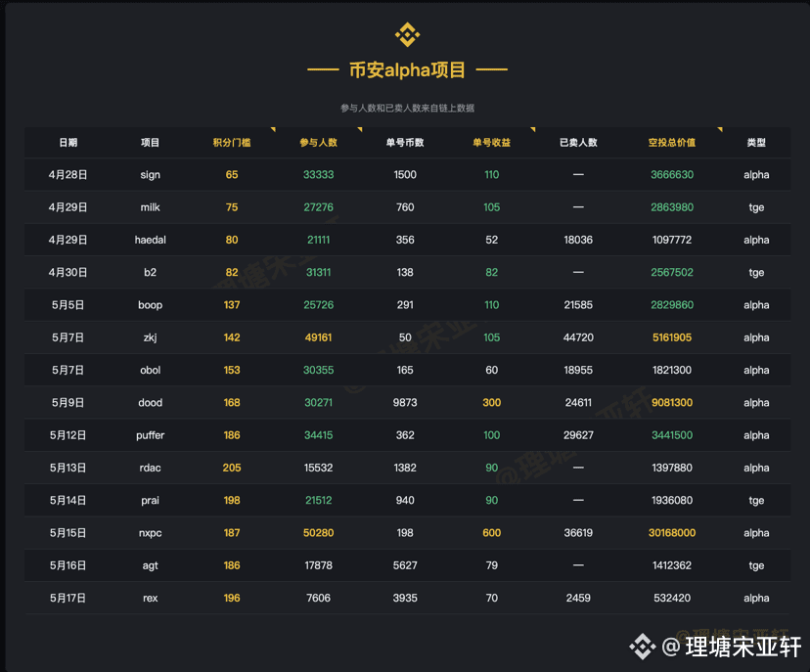The height and width of the screenshot is (672, 810).
Task: Click participant count 33333
Action: point(318,174)
